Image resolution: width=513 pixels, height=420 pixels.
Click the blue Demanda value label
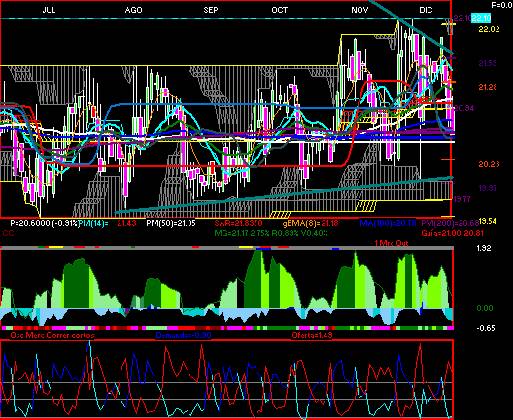click(x=183, y=335)
